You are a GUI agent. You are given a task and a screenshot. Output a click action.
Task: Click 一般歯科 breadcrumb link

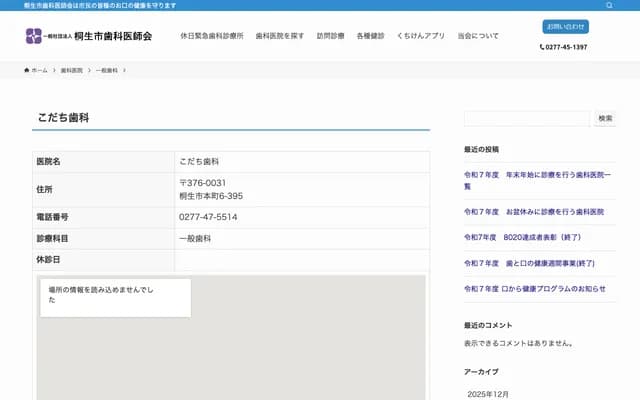point(106,71)
